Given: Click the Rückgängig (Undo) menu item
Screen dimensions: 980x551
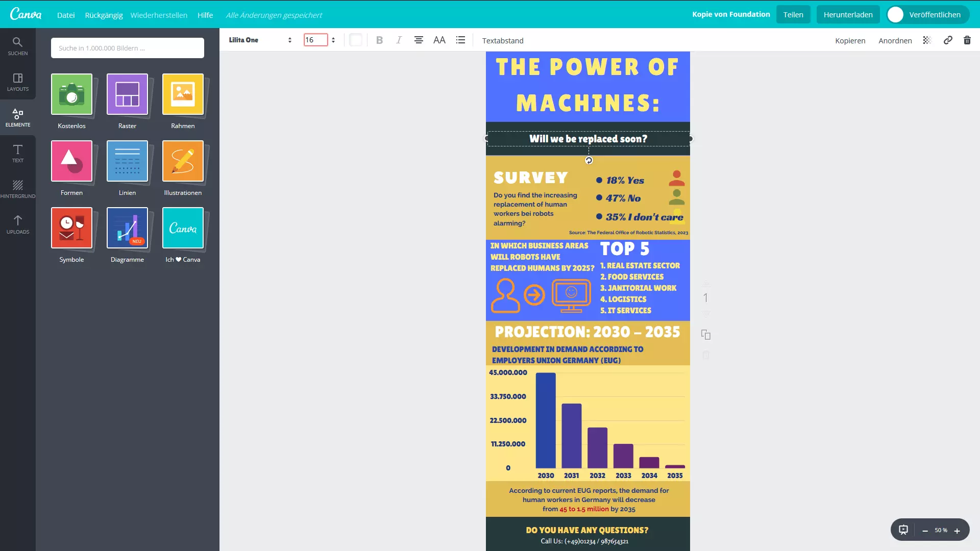Looking at the screenshot, I should (104, 15).
